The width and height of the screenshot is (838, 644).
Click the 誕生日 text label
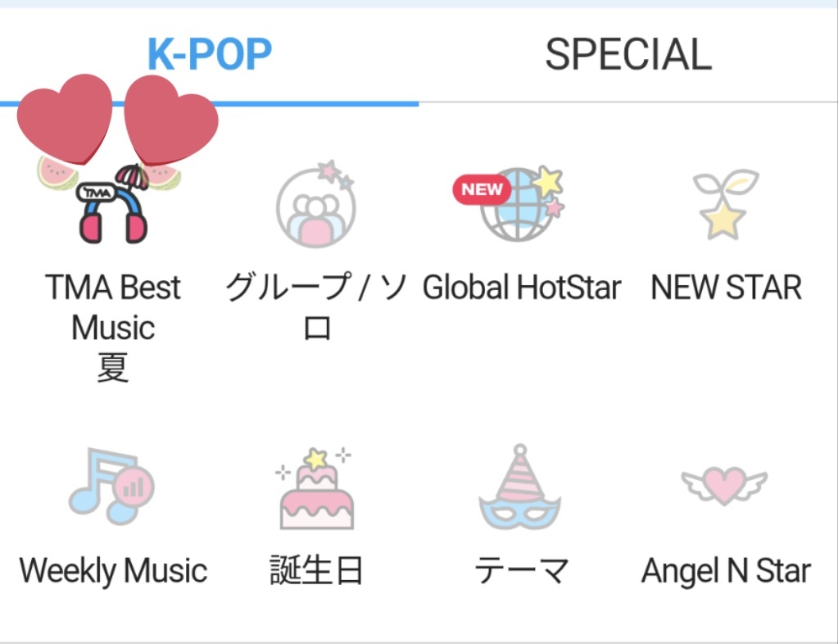(316, 571)
